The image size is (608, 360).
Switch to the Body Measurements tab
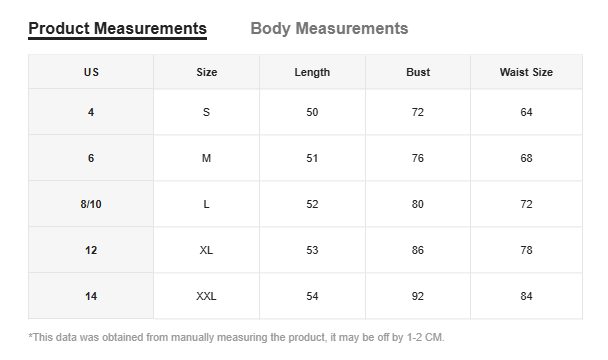click(329, 28)
